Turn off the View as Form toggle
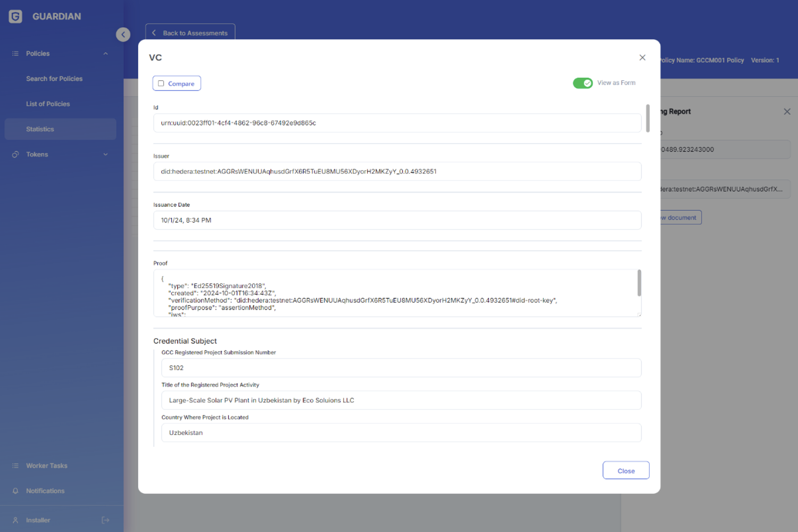The height and width of the screenshot is (532, 798). (x=583, y=83)
